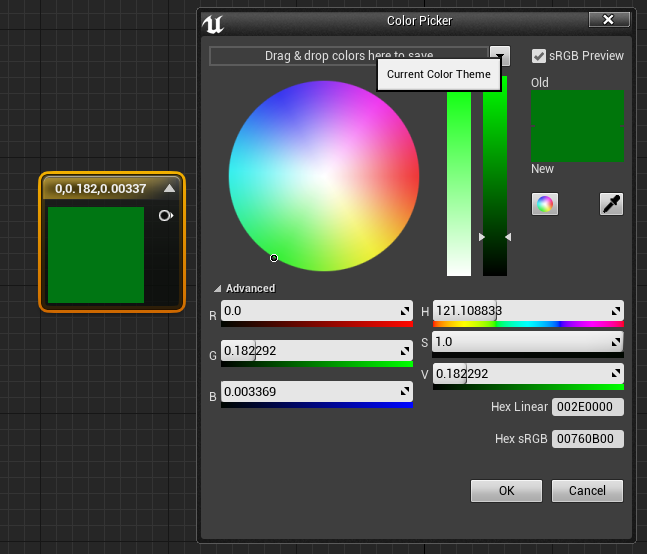Click the V value field 0.182292
Image resolution: width=647 pixels, height=554 pixels.
(x=528, y=374)
